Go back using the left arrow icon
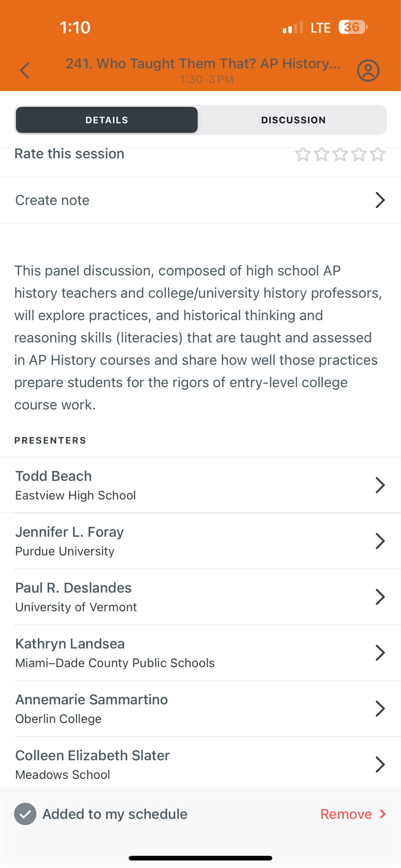 click(25, 70)
